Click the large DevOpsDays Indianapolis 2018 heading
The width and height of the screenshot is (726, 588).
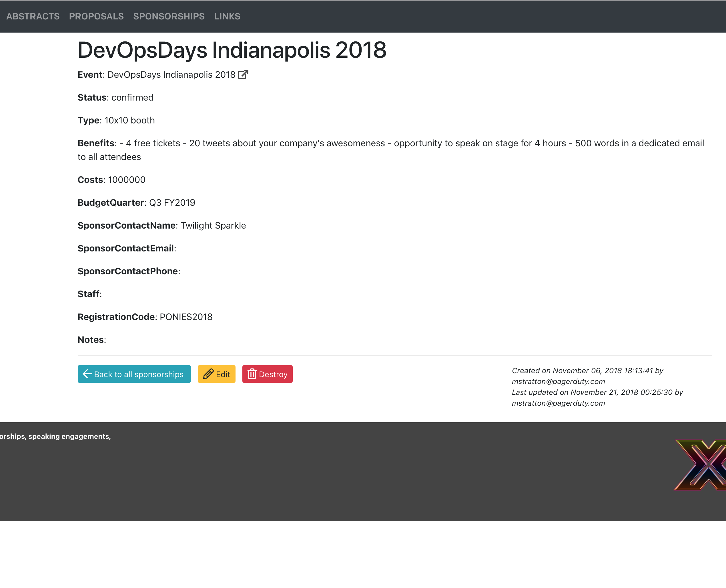tap(232, 50)
